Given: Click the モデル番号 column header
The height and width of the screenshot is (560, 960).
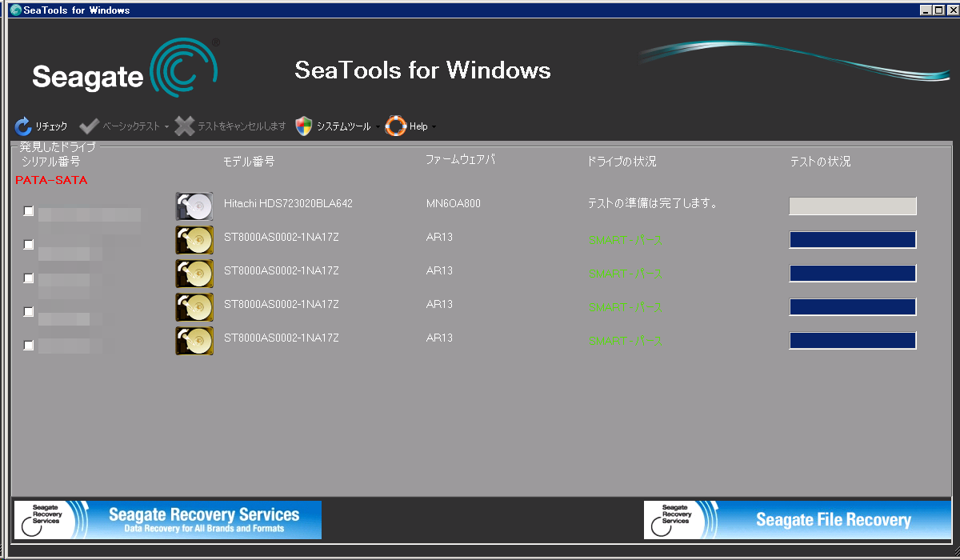Looking at the screenshot, I should [x=249, y=162].
